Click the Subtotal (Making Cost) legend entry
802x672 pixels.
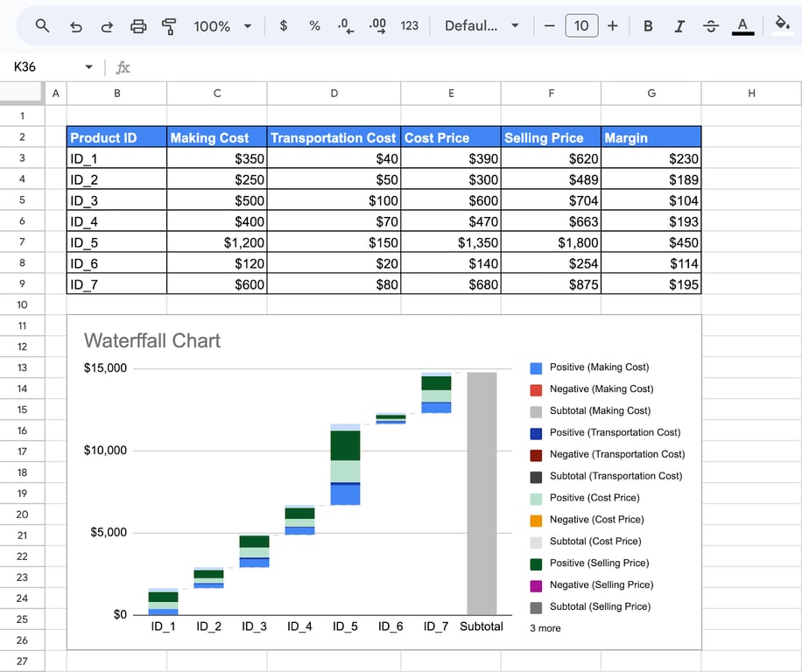click(591, 411)
